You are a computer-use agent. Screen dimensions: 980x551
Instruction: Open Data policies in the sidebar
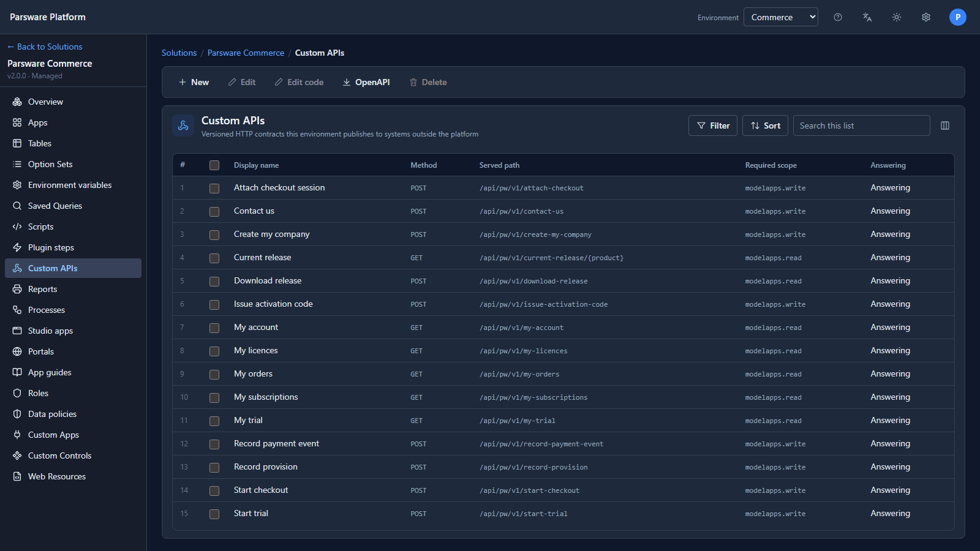(73, 414)
